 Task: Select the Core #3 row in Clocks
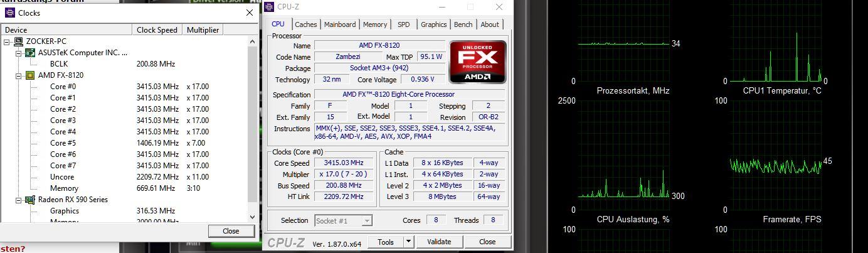(x=124, y=121)
